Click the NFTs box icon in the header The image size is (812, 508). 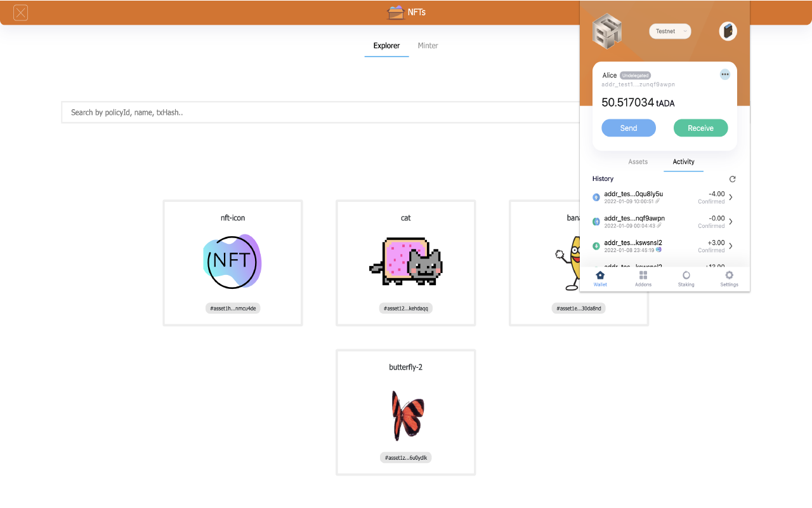click(395, 12)
